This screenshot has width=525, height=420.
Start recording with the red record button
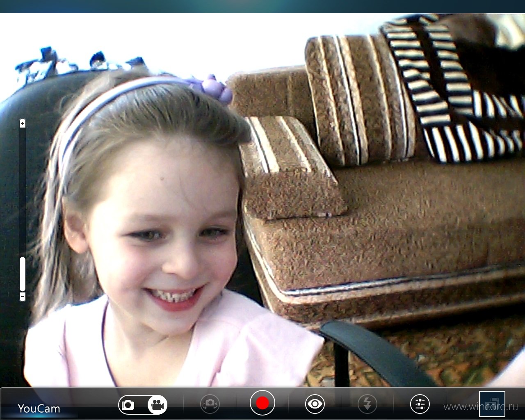click(262, 403)
